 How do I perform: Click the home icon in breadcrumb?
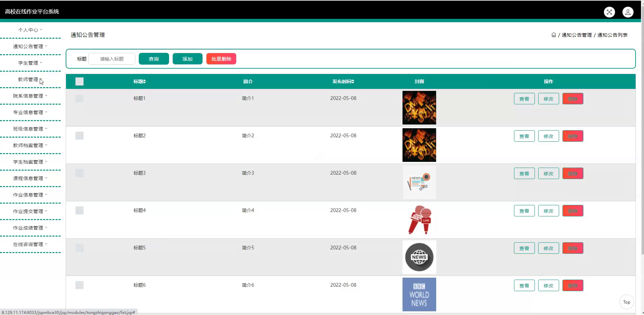pyautogui.click(x=554, y=35)
